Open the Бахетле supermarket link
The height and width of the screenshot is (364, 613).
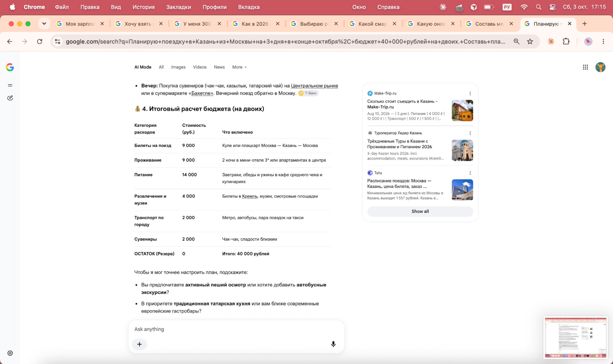[202, 93]
